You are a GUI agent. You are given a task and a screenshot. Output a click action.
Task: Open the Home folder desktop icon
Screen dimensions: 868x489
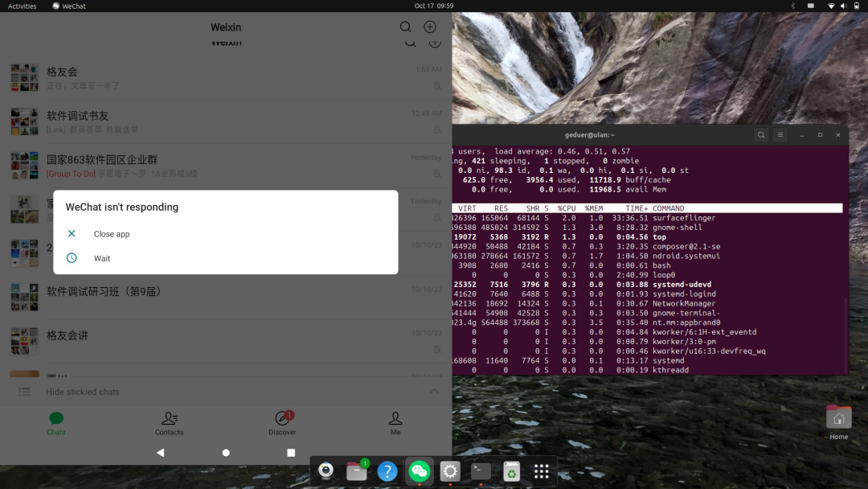[838, 422]
